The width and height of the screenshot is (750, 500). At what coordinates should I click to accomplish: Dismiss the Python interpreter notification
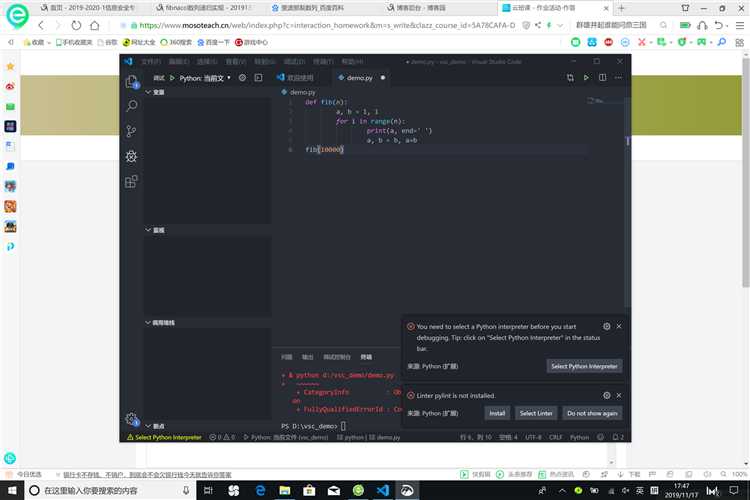(619, 326)
